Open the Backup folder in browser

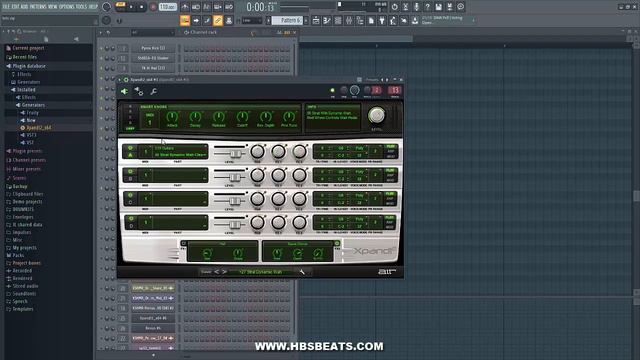pos(20,187)
